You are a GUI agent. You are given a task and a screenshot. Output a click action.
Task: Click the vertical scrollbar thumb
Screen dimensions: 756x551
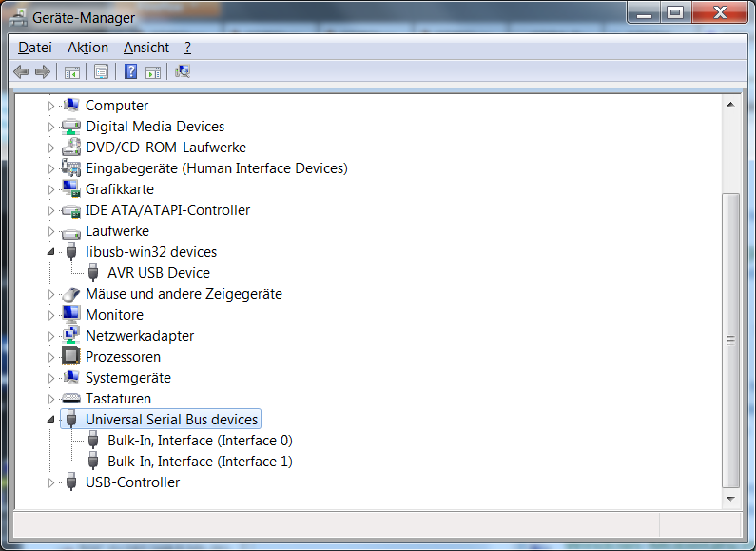pyautogui.click(x=730, y=340)
